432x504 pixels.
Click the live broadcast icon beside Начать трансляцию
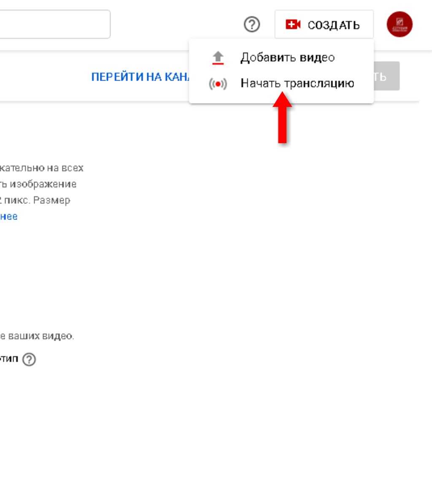coord(218,84)
